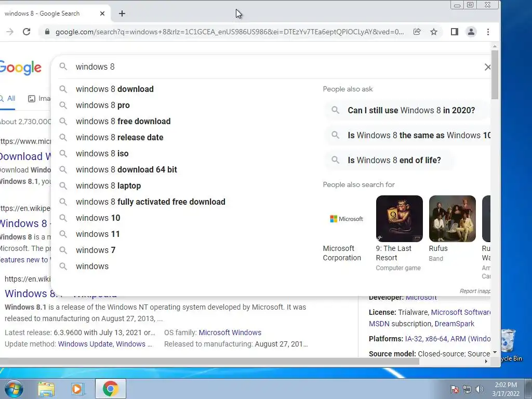Click the Chrome address bar URL
The image size is (532, 399).
pyautogui.click(x=230, y=32)
